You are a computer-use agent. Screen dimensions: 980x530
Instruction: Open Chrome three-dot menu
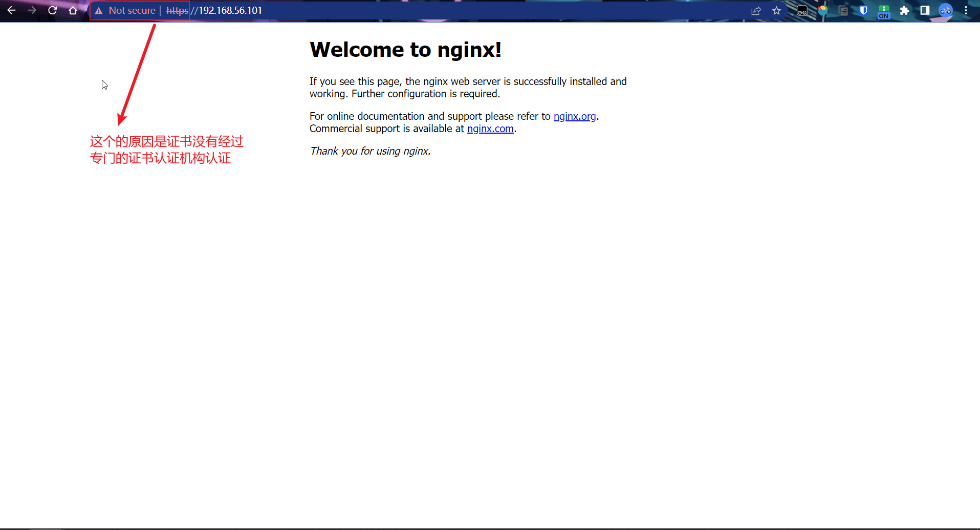point(966,10)
